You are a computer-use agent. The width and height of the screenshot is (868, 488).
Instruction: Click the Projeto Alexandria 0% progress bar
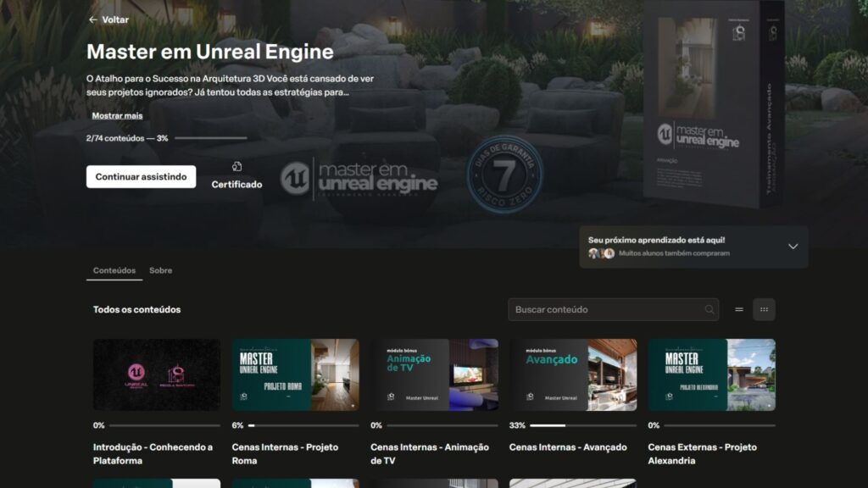coord(720,425)
